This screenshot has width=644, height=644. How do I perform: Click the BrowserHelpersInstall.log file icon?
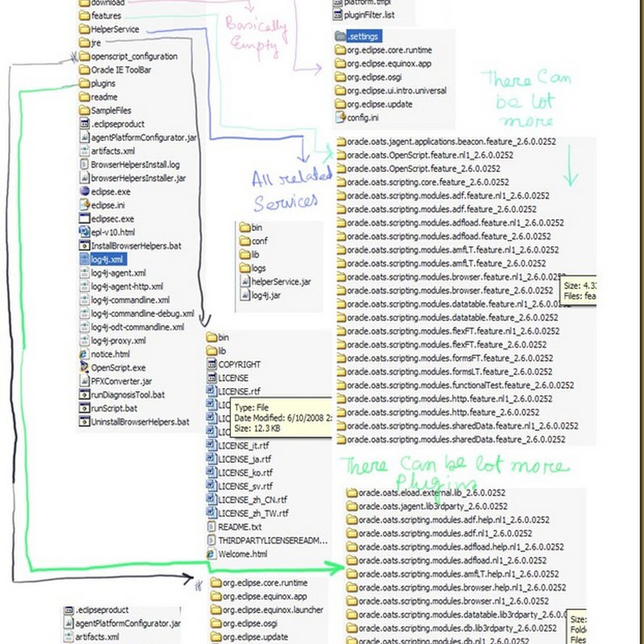[x=85, y=164]
